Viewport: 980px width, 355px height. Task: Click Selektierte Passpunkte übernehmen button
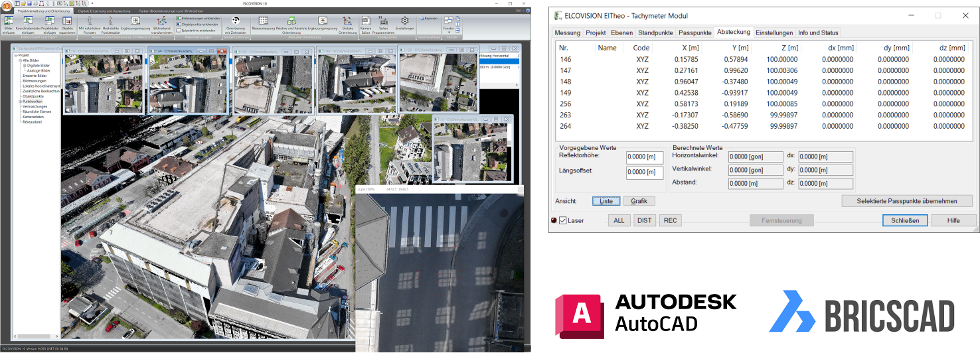pos(906,201)
